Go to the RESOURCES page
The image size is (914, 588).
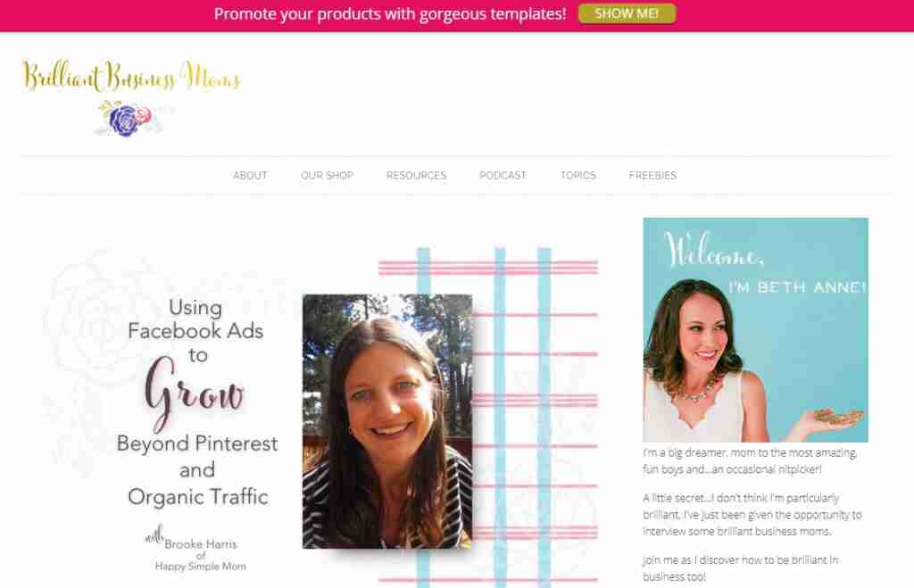coord(416,176)
